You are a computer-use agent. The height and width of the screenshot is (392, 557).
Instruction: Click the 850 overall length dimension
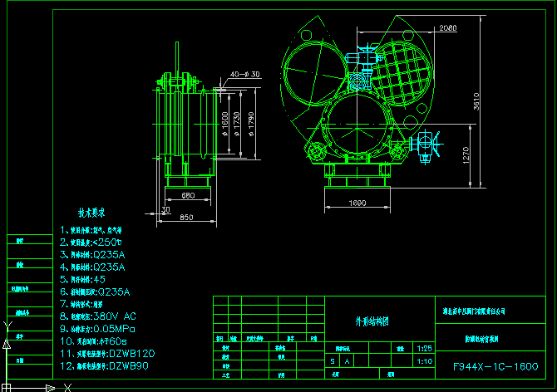coord(185,218)
